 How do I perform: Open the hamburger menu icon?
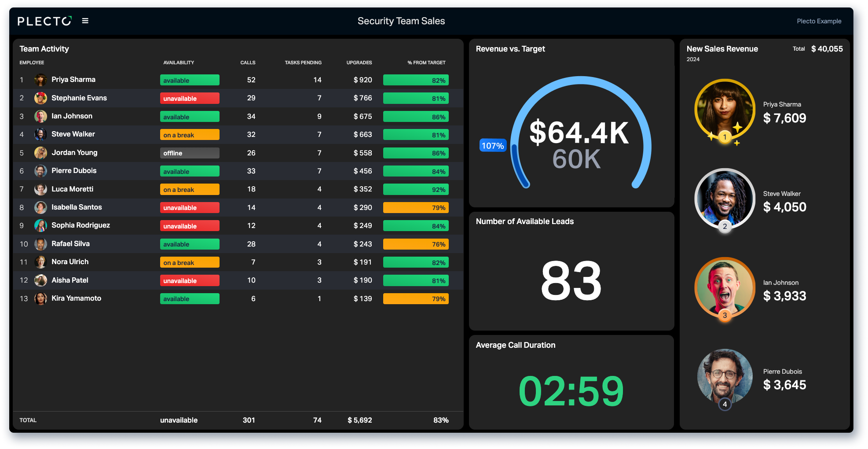(85, 21)
